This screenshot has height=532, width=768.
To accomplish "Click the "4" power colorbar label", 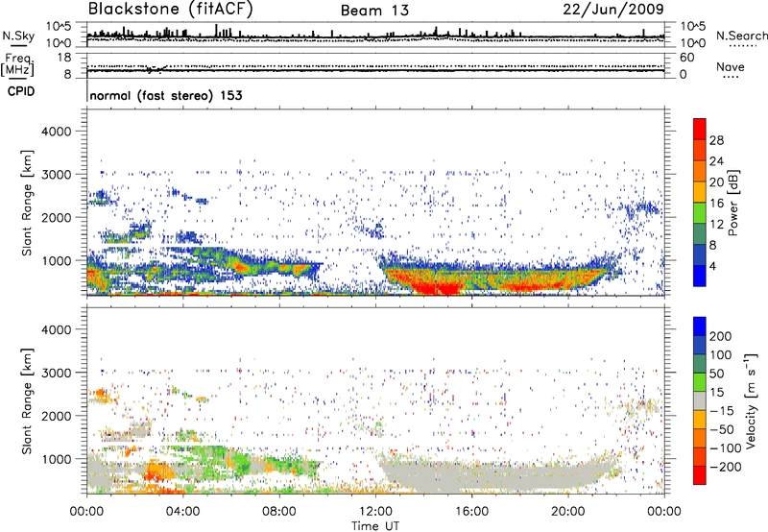I will (x=712, y=266).
